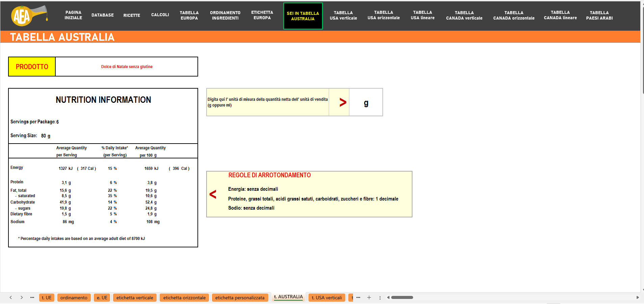This screenshot has width=644, height=304.
Task: Switch to etichetta orizzontale sheet tab
Action: tap(184, 298)
